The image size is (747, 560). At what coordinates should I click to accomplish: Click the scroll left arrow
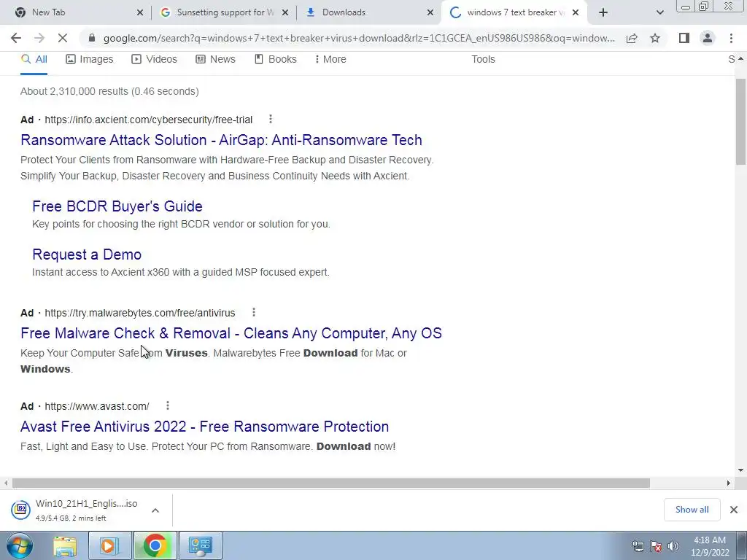click(6, 483)
